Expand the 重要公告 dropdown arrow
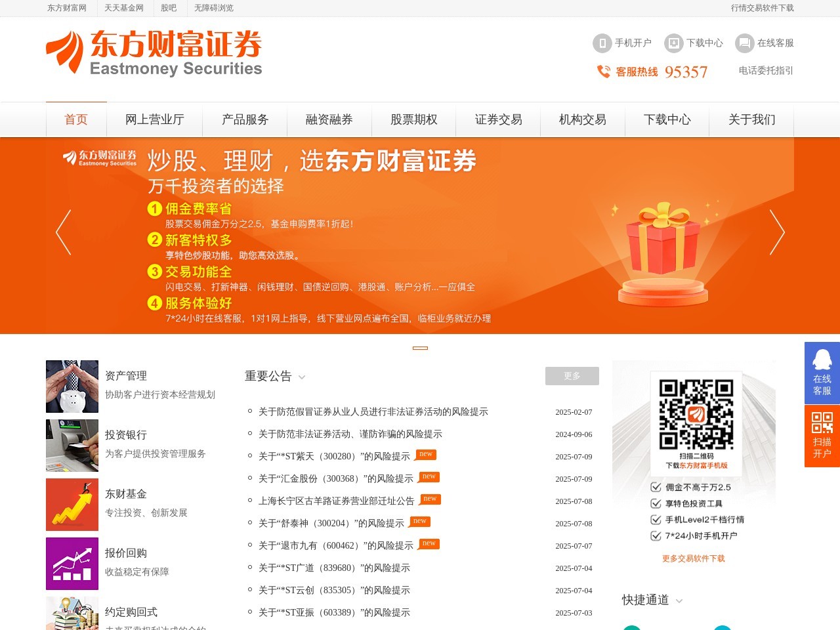 coord(302,378)
